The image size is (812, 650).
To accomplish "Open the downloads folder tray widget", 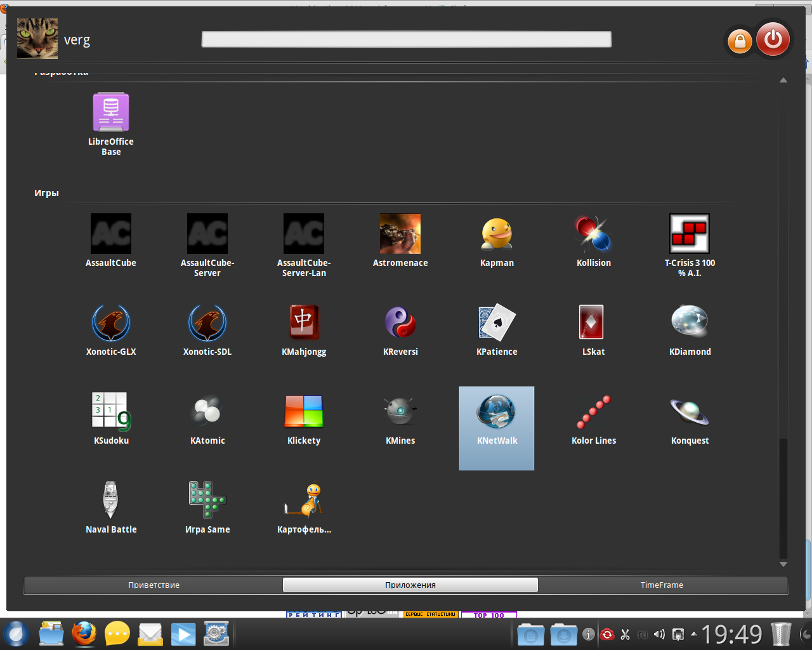I will 563,634.
